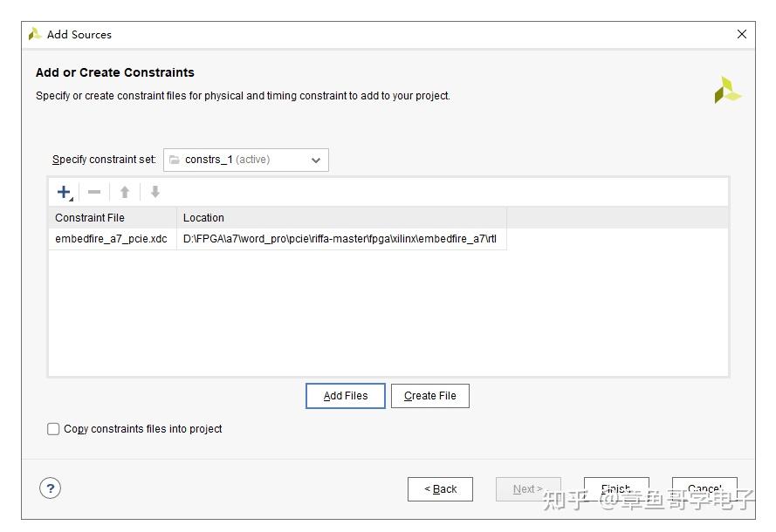This screenshot has height=532, width=776.
Task: Enable Copy constraints files into project
Action: [x=54, y=429]
